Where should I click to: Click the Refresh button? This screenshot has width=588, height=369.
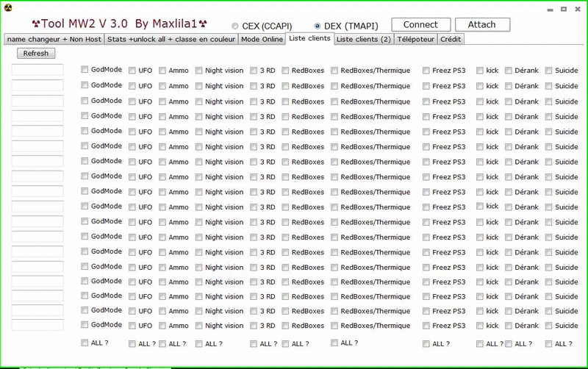click(36, 53)
